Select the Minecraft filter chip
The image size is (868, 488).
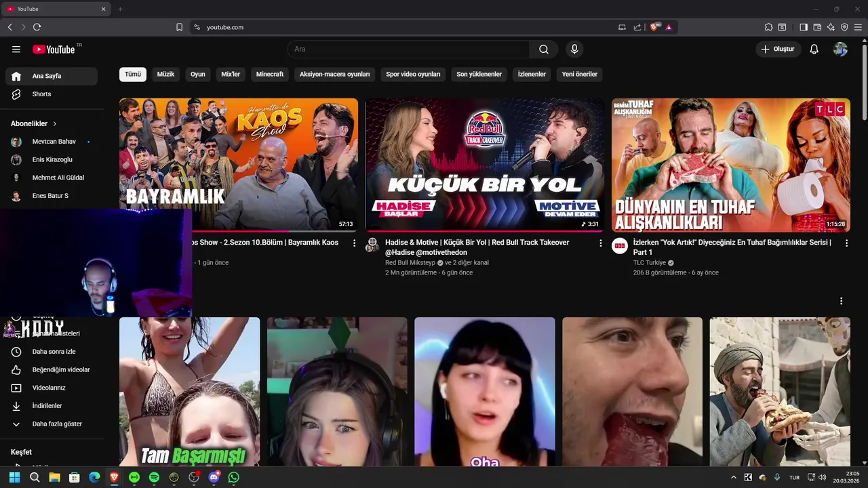pos(270,75)
